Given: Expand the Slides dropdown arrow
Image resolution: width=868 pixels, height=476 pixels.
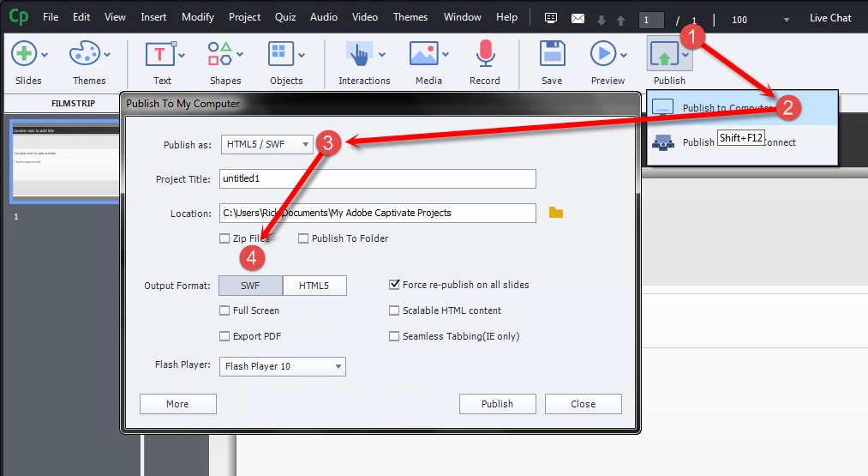Looking at the screenshot, I should (45, 55).
